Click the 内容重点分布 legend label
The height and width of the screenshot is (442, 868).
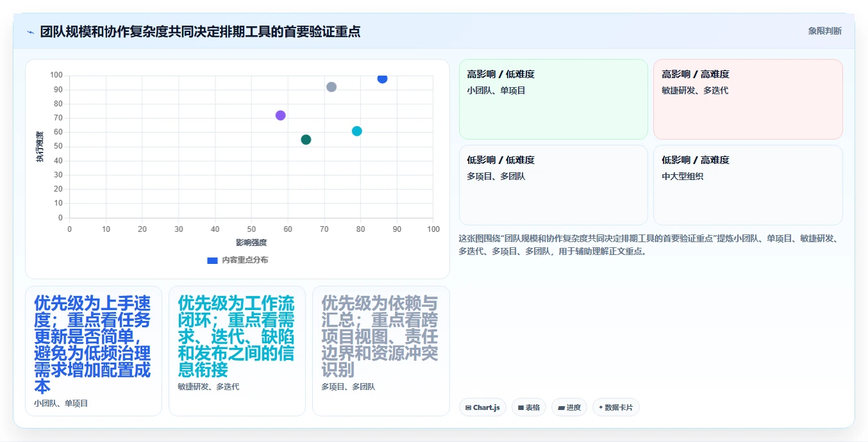245,260
